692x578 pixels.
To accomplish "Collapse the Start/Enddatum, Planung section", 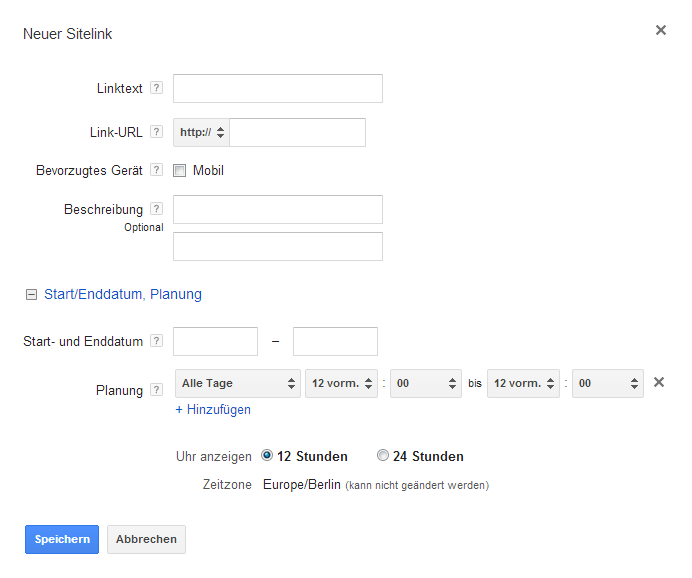I will pyautogui.click(x=31, y=295).
